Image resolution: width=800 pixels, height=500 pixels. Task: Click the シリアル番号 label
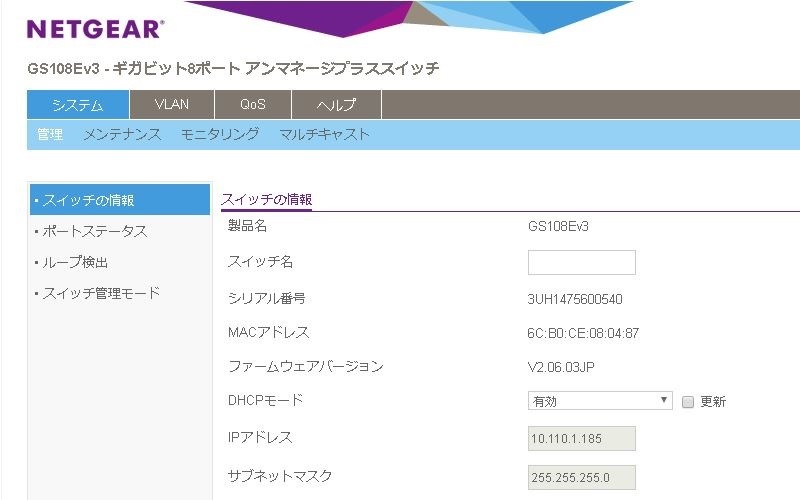[267, 298]
